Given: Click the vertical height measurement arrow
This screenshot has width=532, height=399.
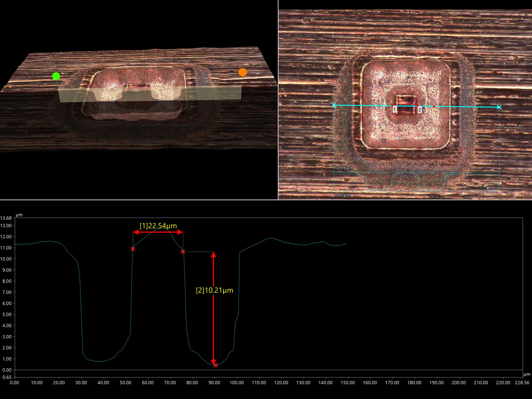Looking at the screenshot, I should tap(214, 309).
